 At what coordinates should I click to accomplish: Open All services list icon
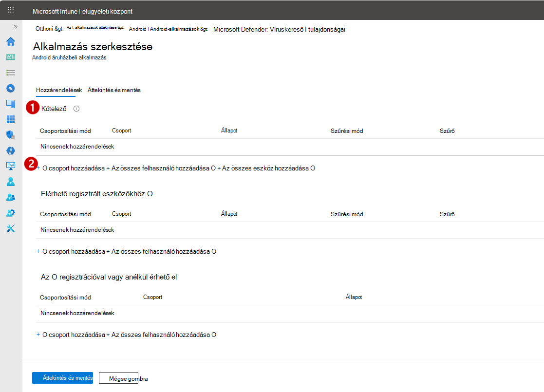coord(11,73)
